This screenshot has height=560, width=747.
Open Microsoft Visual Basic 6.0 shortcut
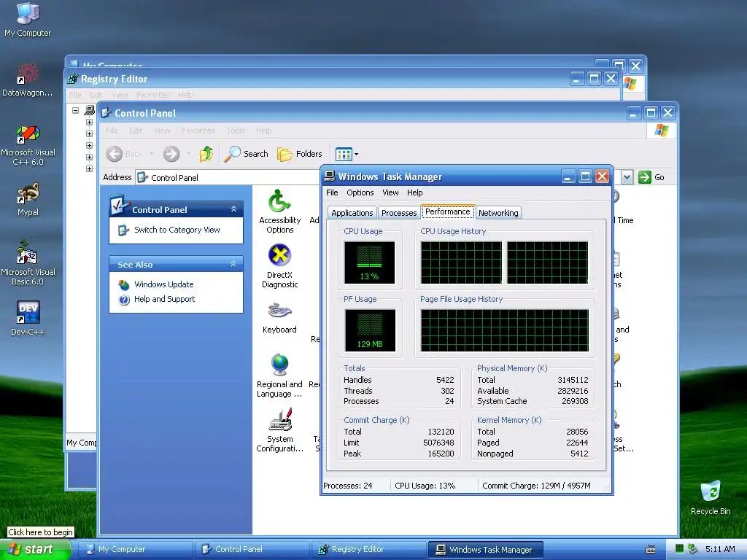28,263
